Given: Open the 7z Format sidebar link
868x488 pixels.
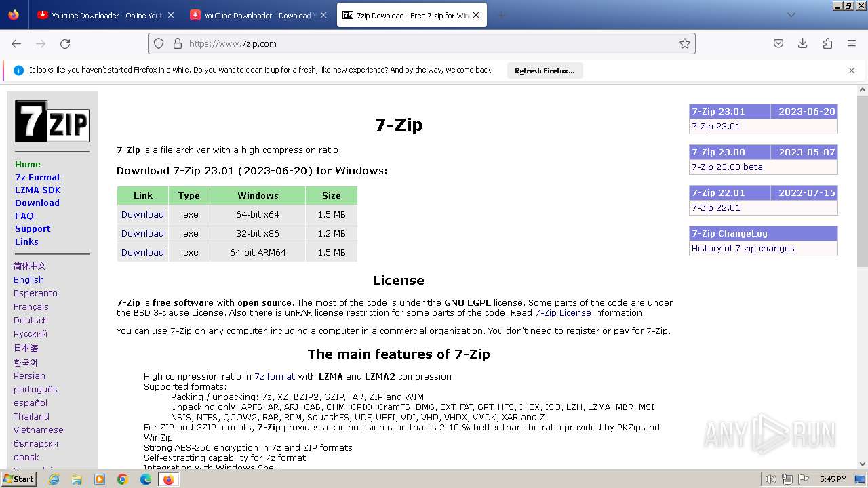Looking at the screenshot, I should (x=38, y=177).
